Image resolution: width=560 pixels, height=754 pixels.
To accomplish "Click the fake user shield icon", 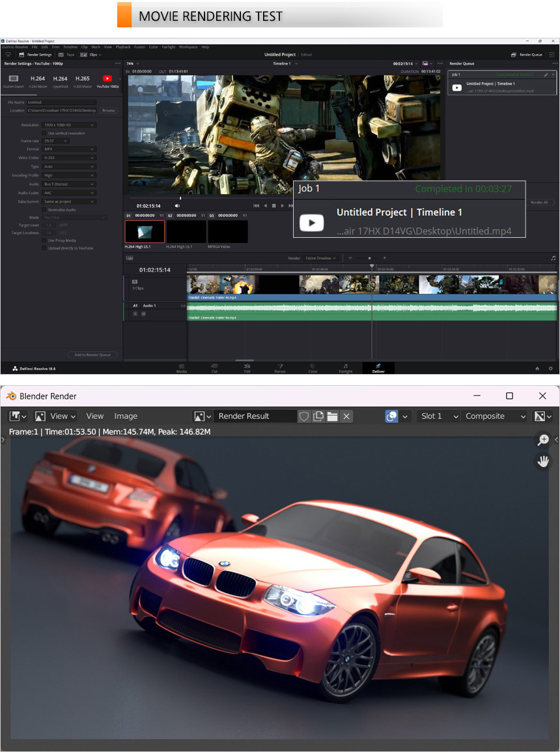I will pyautogui.click(x=304, y=416).
